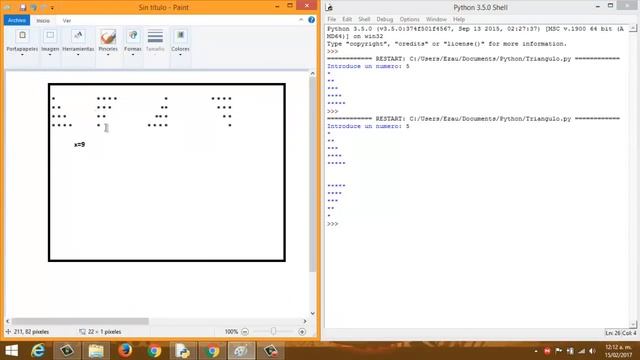Click the Python Shell scrollbar down arrow

(x=633, y=325)
